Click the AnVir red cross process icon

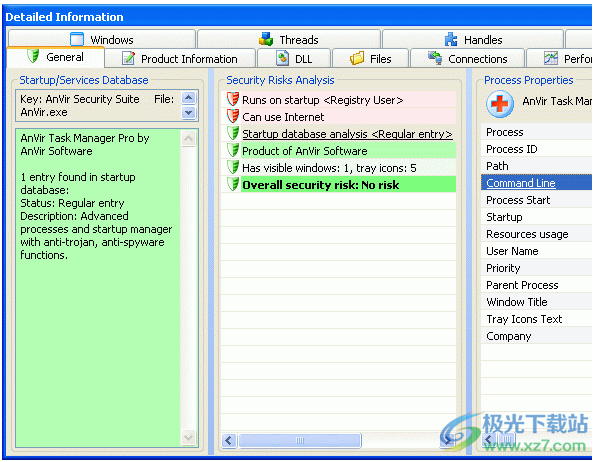coord(500,104)
